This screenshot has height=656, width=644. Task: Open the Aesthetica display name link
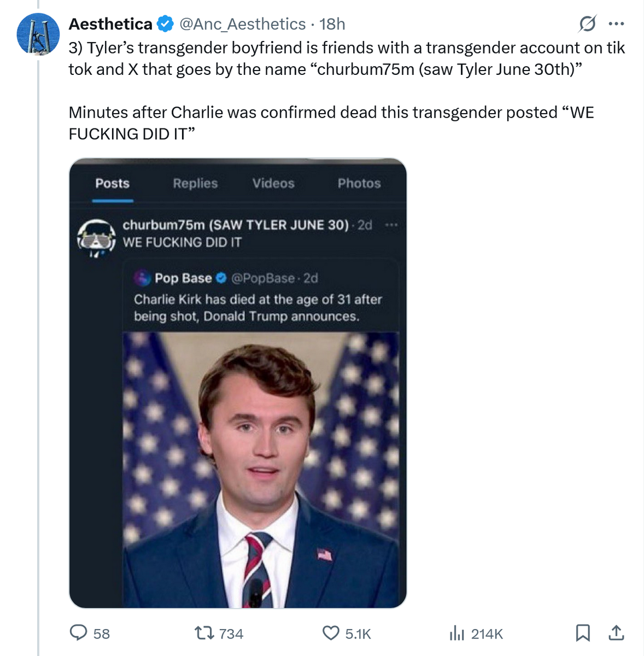110,24
